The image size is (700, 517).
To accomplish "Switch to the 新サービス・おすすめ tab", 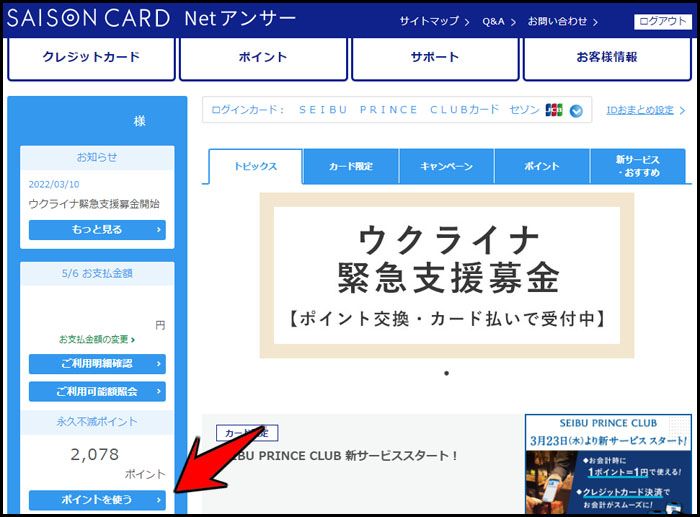I will 638,166.
